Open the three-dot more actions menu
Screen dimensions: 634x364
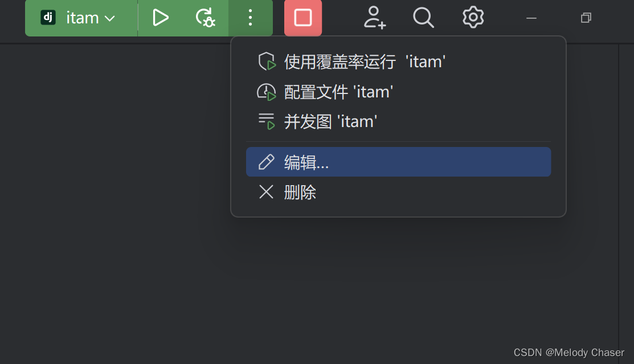(250, 18)
